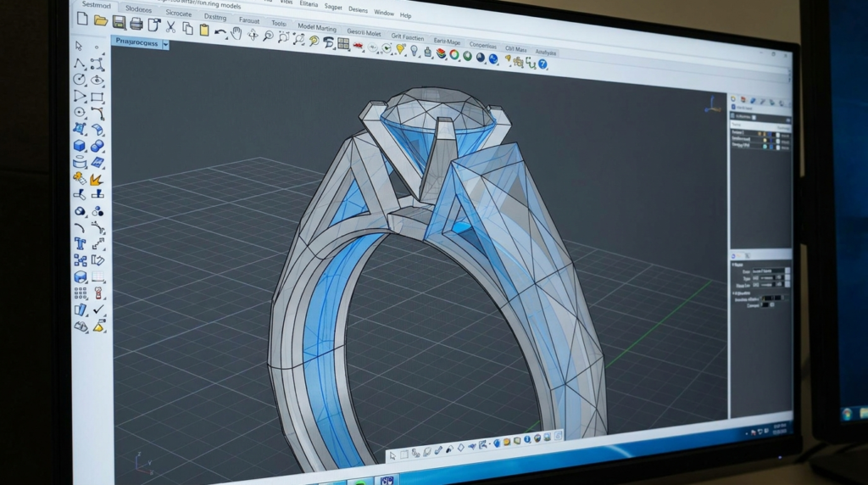Select the cylinder tube tool
868x485 pixels.
click(80, 162)
